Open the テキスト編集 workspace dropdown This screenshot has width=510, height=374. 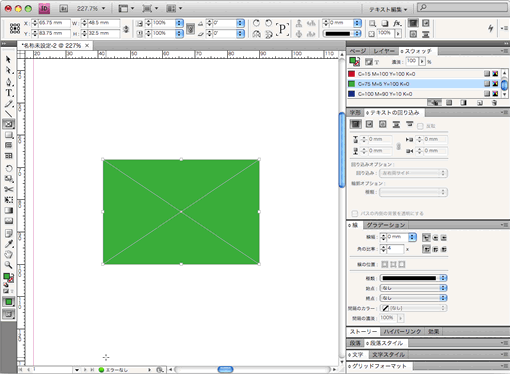(x=388, y=9)
